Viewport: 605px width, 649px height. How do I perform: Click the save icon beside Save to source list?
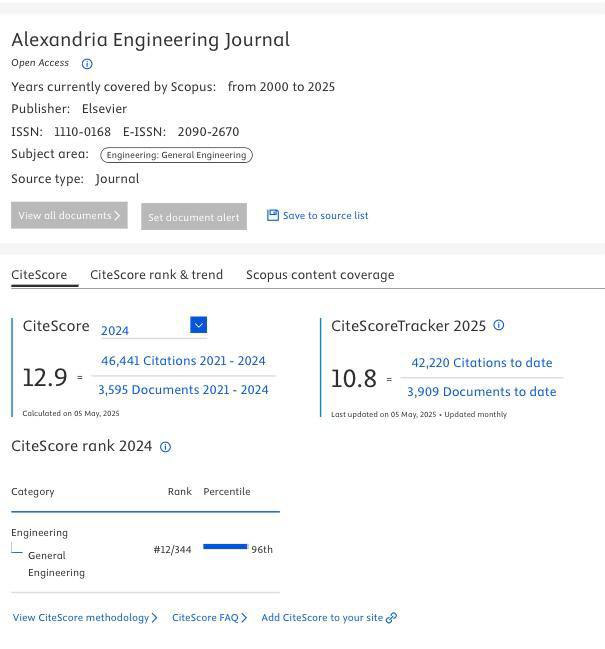point(273,215)
